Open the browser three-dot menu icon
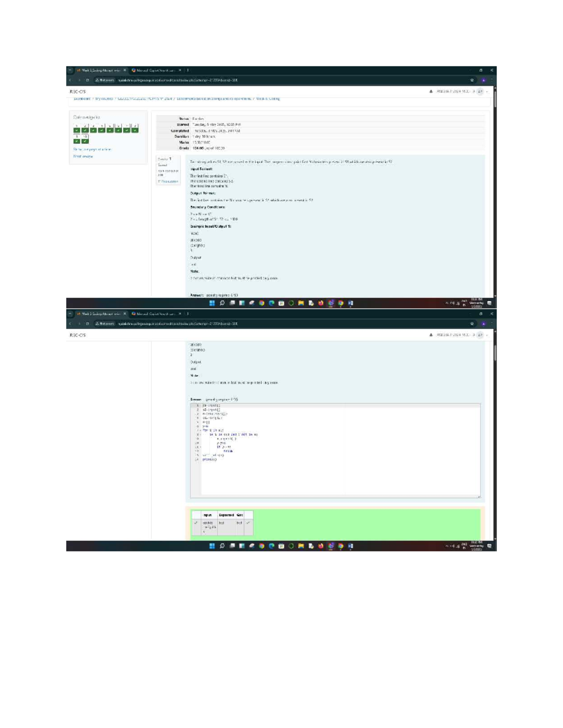The width and height of the screenshot is (563, 728). pos(492,80)
